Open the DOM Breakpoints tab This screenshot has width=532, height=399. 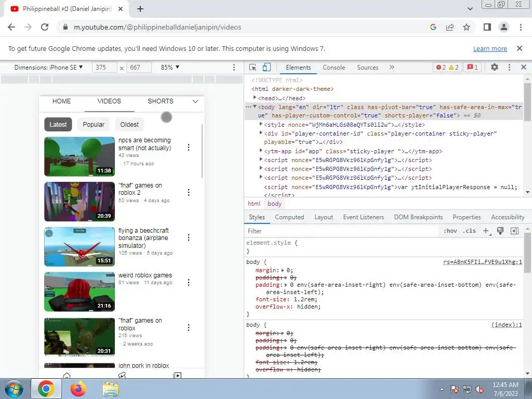[x=418, y=217]
